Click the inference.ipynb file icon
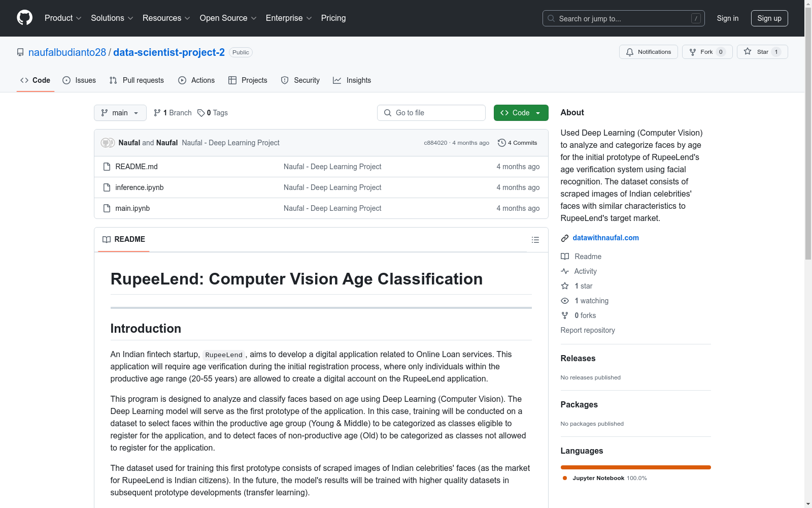Screen dimensions: 812x508 click(107, 187)
